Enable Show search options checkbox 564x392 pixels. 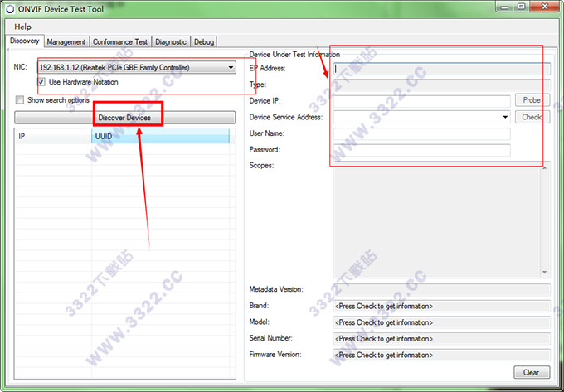pyautogui.click(x=20, y=100)
